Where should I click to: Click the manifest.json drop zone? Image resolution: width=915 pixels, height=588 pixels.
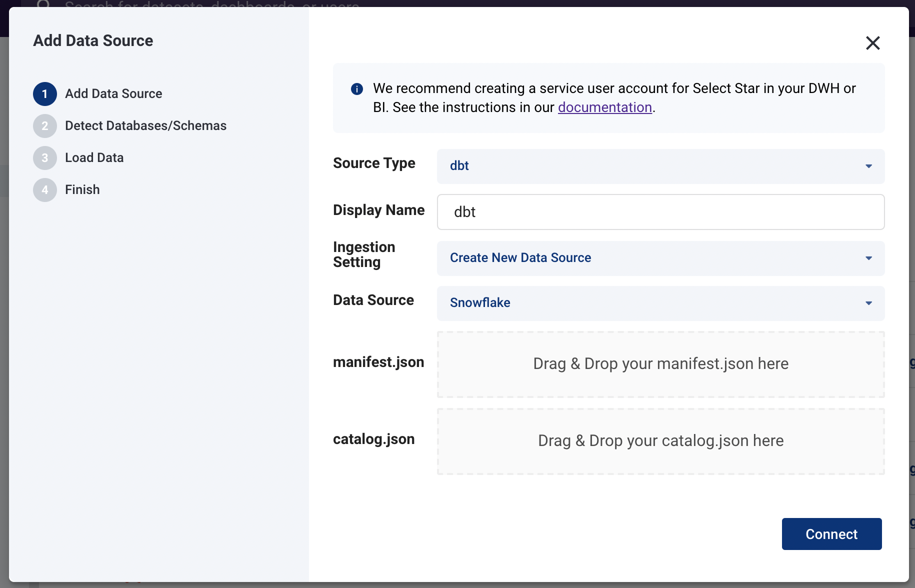coord(660,364)
